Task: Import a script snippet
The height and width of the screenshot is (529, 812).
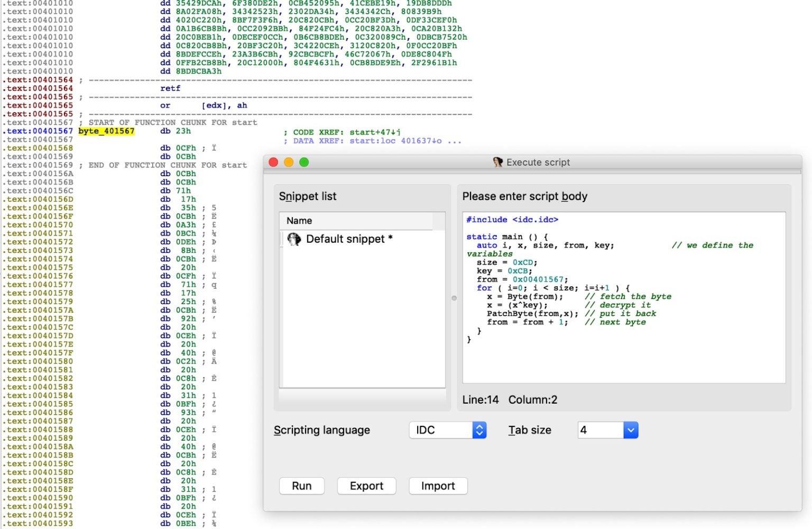Action: (x=438, y=486)
